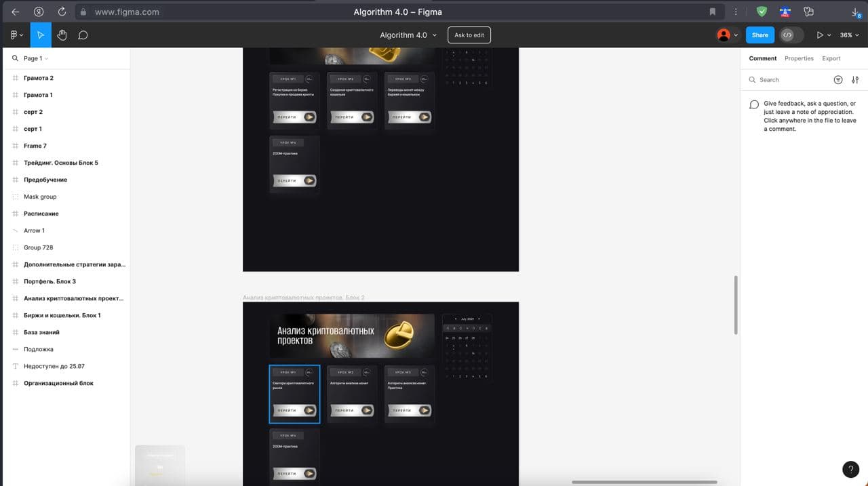Toggle Dev Mode switch

click(x=791, y=35)
